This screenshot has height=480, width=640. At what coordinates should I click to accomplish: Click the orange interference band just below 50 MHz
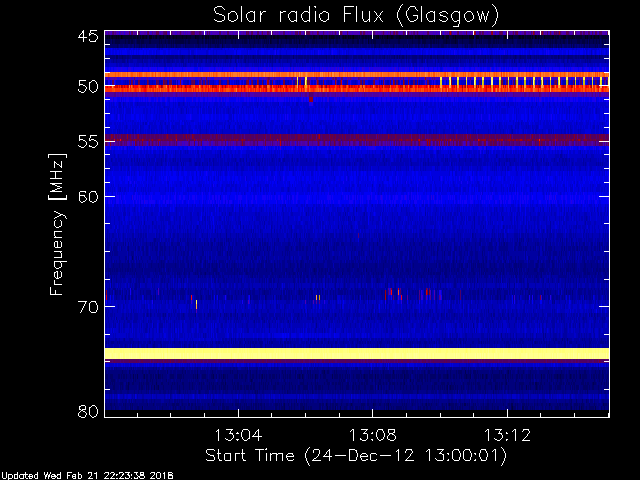pyautogui.click(x=357, y=75)
